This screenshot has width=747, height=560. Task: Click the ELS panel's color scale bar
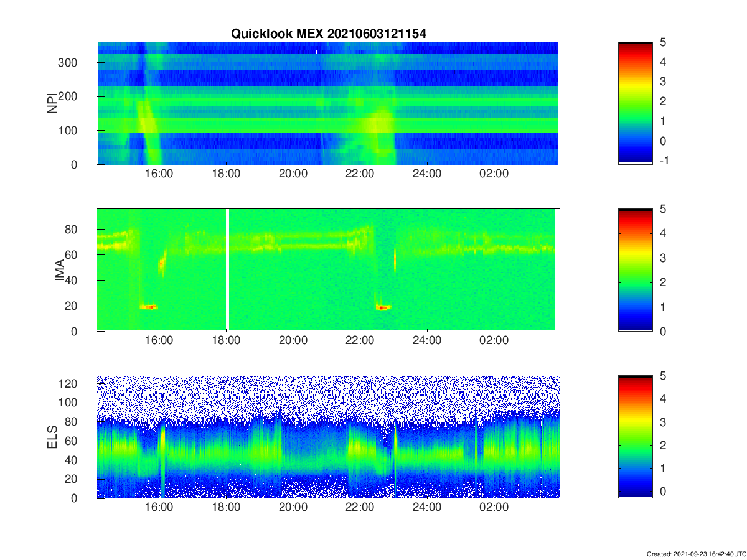pyautogui.click(x=636, y=437)
